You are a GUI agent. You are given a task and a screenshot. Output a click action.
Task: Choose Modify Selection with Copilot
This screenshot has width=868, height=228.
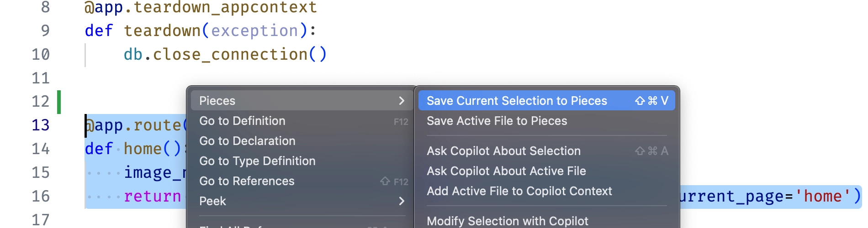507,221
